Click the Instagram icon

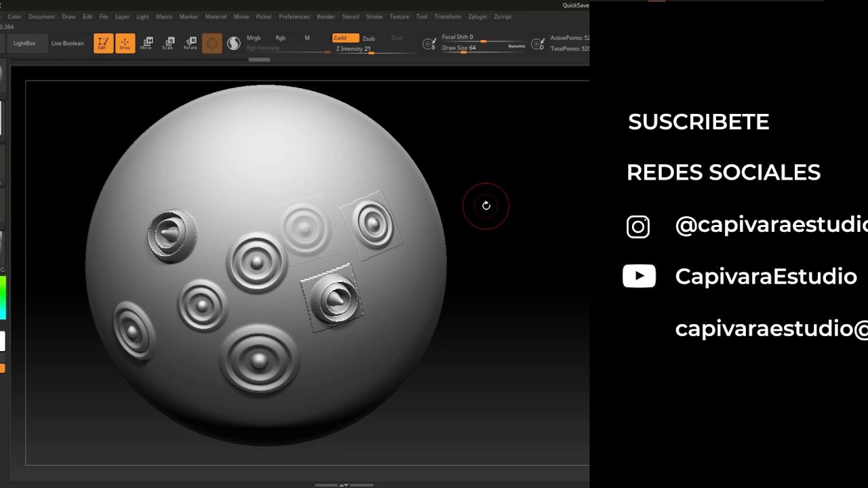coord(637,226)
